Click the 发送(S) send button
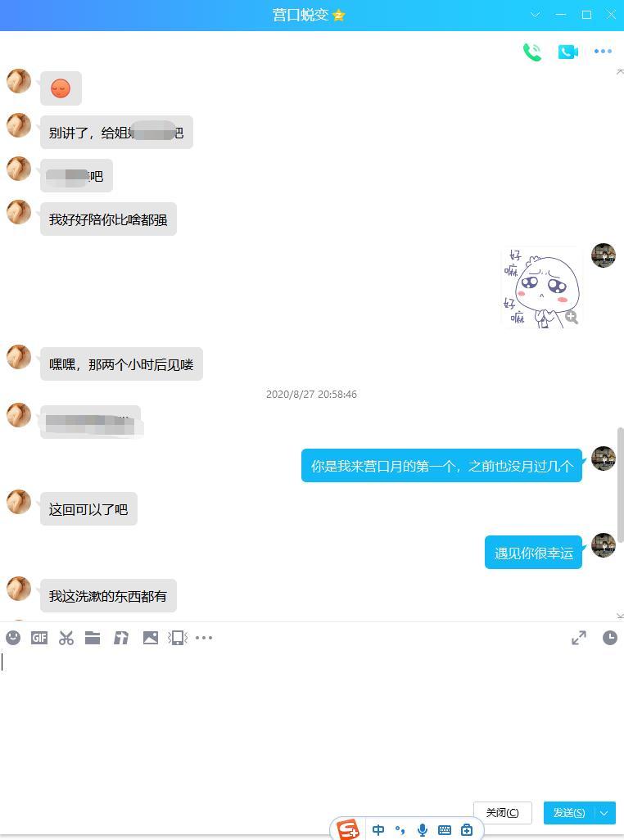This screenshot has width=624, height=840. pos(569,813)
